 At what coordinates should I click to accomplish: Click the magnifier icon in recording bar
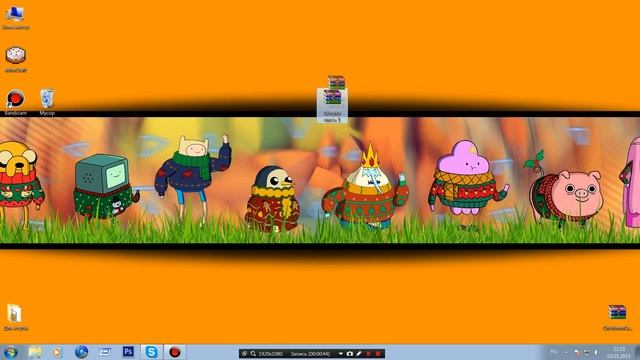(253, 353)
